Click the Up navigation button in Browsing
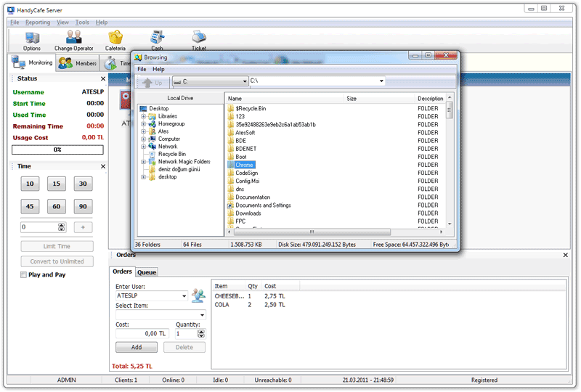581x392 pixels. click(x=153, y=82)
